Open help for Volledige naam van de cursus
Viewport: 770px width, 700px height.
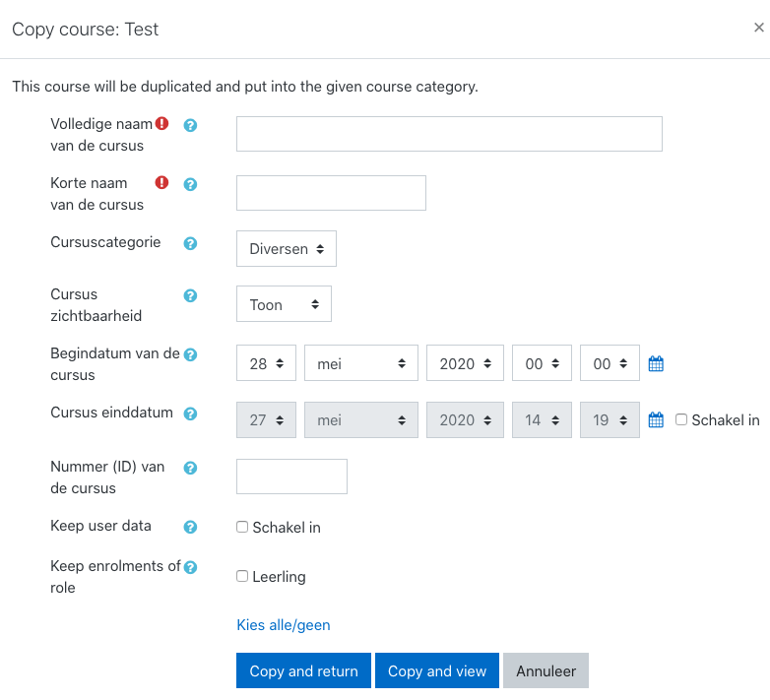[x=190, y=126]
